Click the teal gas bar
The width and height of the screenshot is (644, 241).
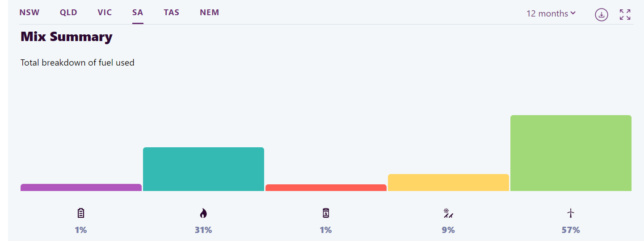click(x=203, y=169)
